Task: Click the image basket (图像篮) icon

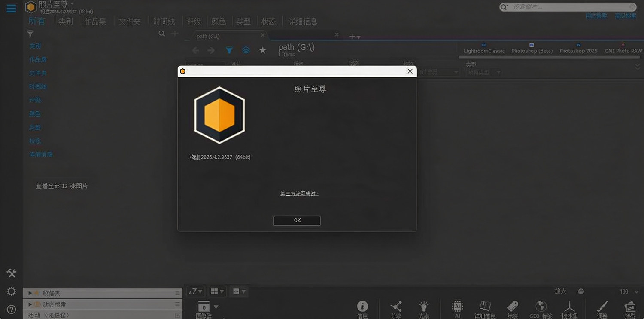Action: [x=204, y=307]
